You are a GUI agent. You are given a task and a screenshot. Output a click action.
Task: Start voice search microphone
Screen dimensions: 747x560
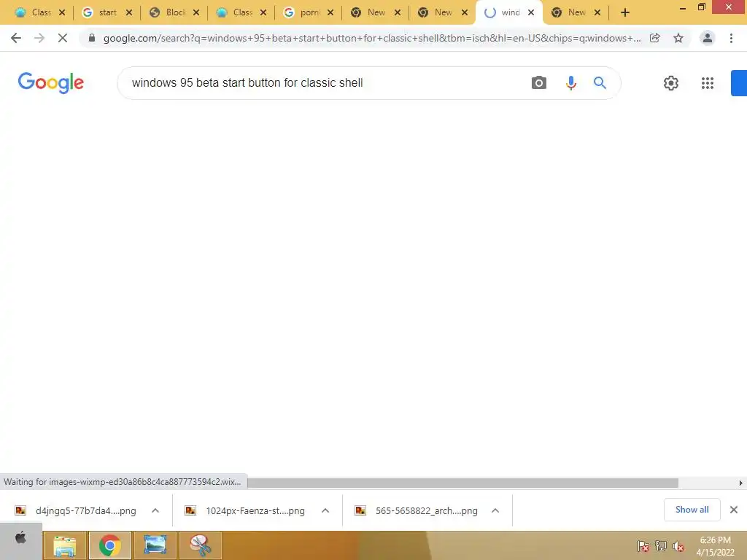(x=570, y=83)
